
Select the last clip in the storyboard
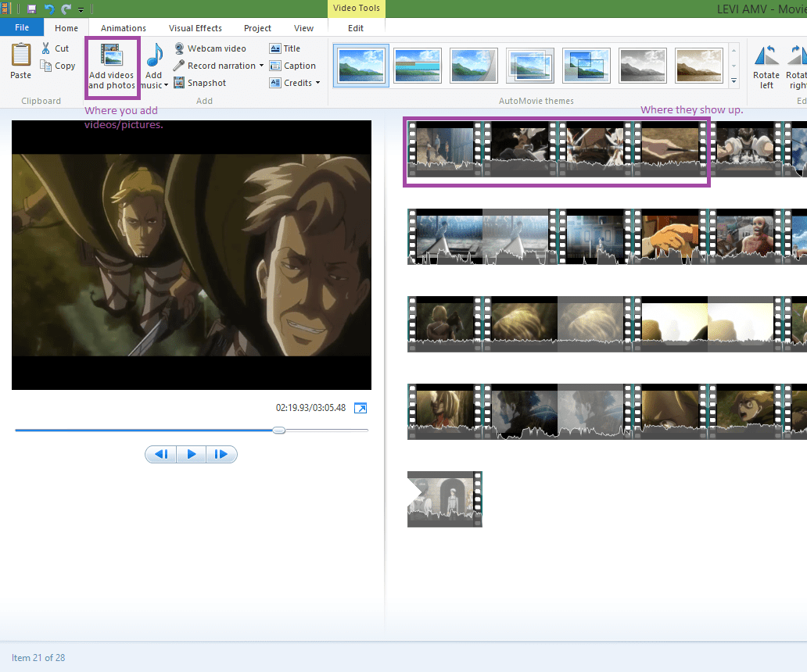(x=445, y=499)
